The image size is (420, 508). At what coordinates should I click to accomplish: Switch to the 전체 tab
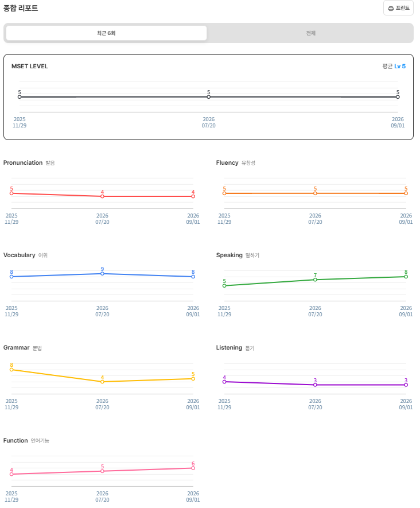[x=310, y=33]
